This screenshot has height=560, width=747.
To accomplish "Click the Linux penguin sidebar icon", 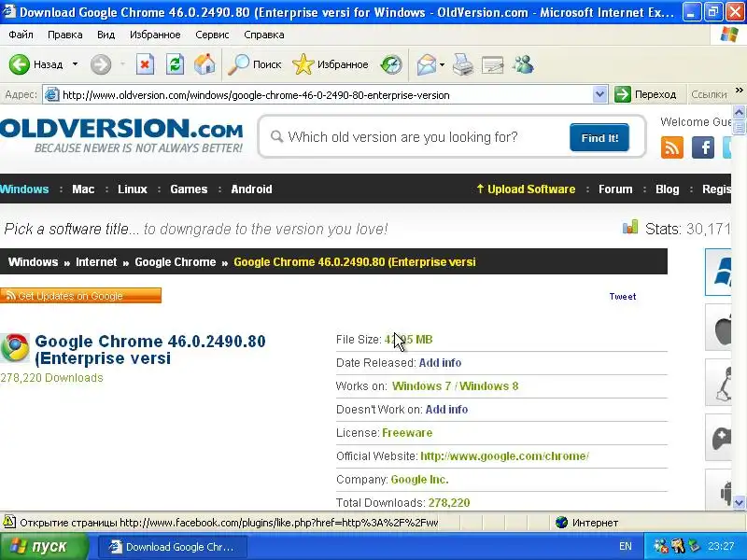I will tap(718, 383).
